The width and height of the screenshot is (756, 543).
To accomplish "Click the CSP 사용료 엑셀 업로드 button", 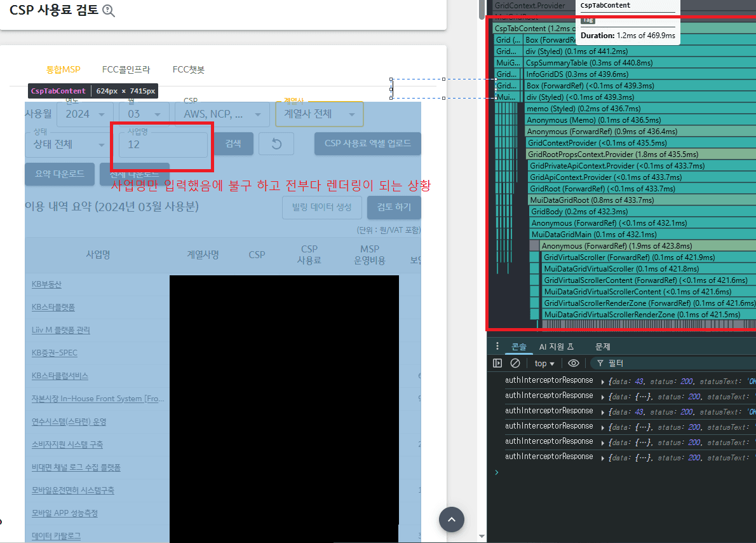I will coord(367,144).
